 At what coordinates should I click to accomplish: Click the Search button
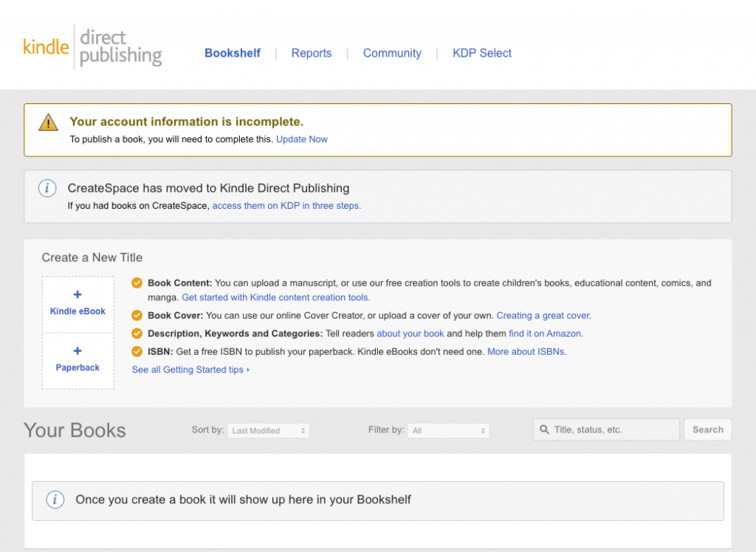point(707,429)
